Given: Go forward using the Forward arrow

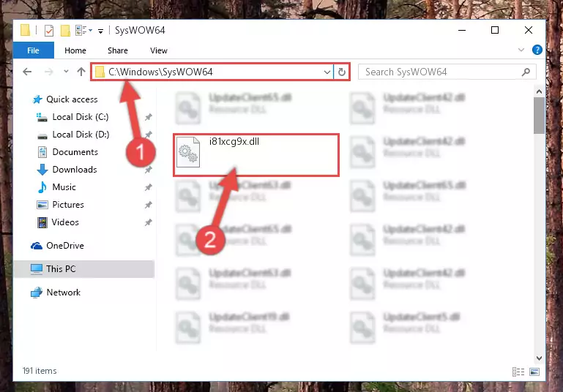Looking at the screenshot, I should coord(49,72).
